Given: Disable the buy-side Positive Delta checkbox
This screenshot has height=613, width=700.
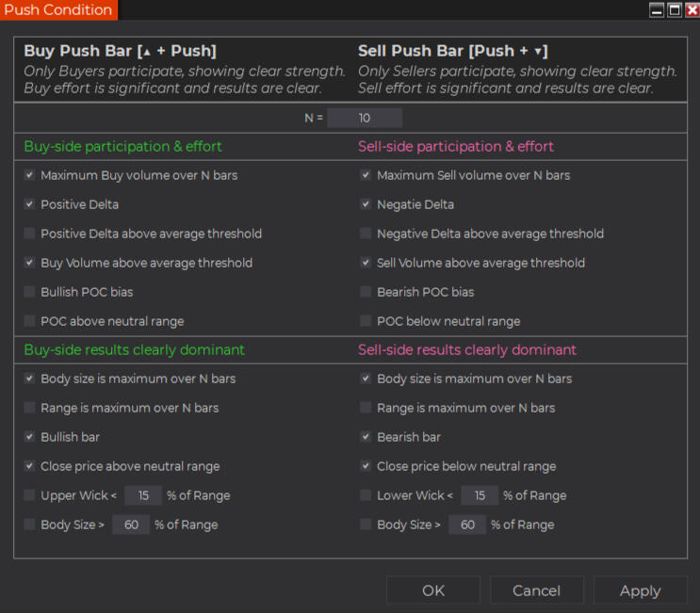Looking at the screenshot, I should 30,204.
